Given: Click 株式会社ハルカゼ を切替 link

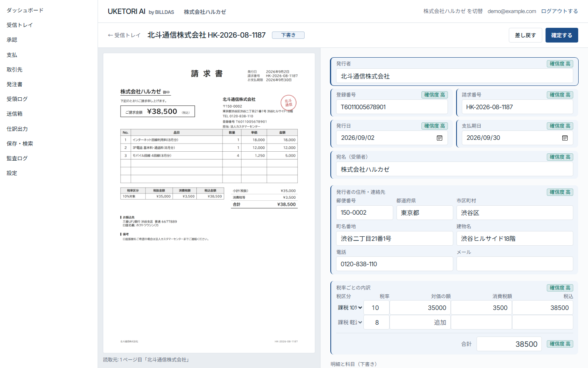Looking at the screenshot, I should pos(453,11).
